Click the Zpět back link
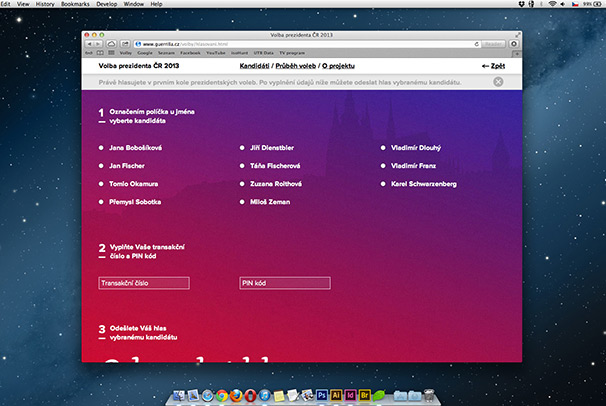The image size is (606, 406). tap(492, 65)
